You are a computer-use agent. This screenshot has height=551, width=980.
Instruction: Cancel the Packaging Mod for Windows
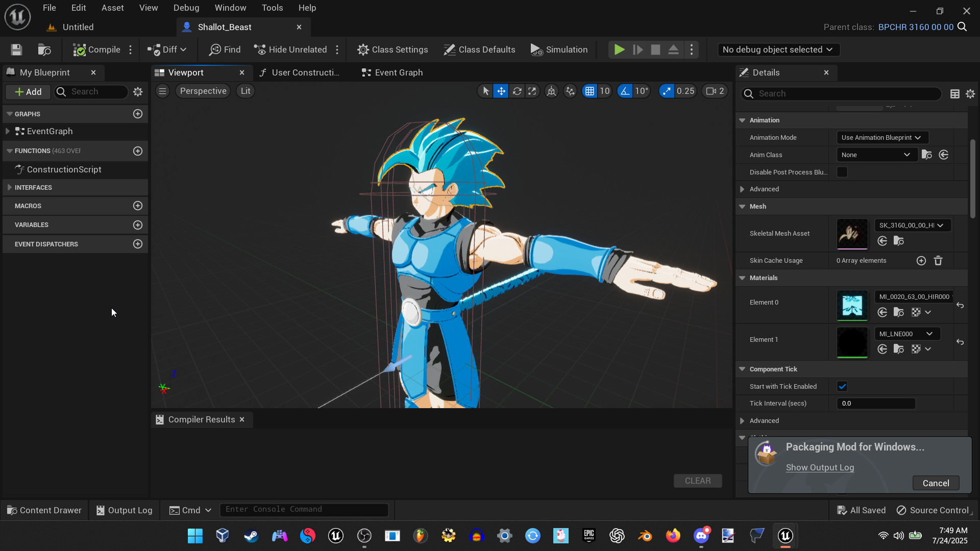point(936,483)
